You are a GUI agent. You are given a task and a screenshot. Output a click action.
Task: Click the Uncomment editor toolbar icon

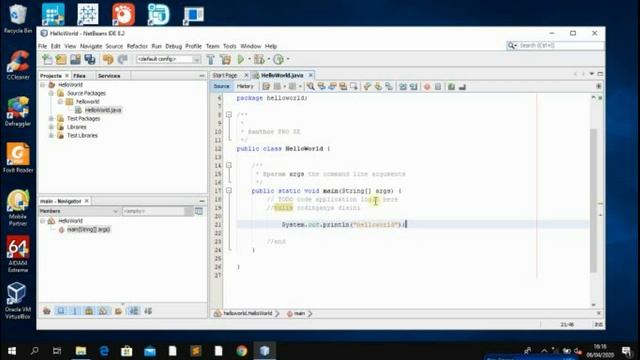462,87
